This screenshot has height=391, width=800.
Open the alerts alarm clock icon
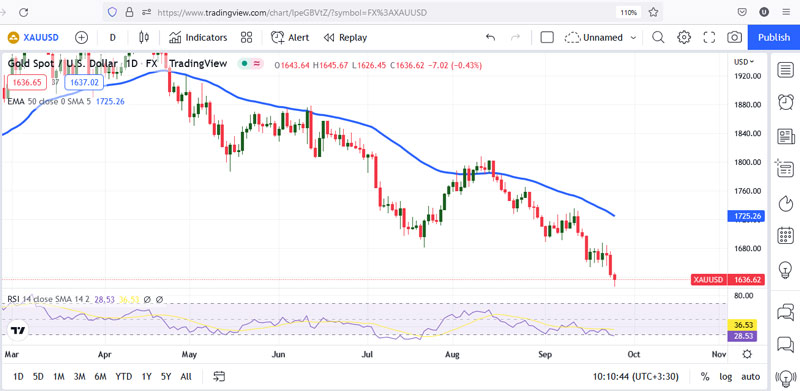785,102
